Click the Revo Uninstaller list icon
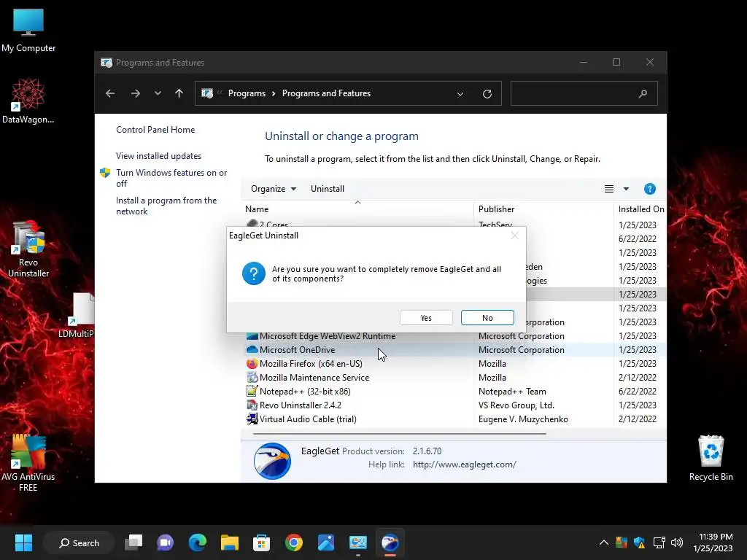747x560 pixels. click(252, 405)
